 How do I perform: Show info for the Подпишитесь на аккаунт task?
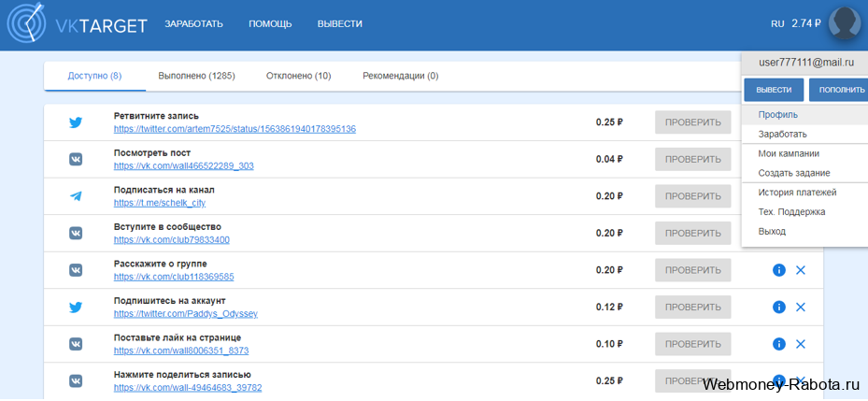[779, 307]
